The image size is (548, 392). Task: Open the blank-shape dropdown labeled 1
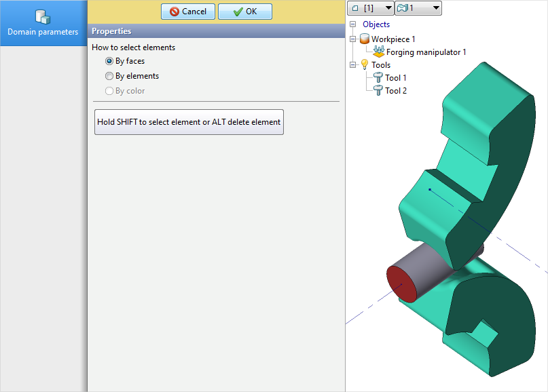418,8
